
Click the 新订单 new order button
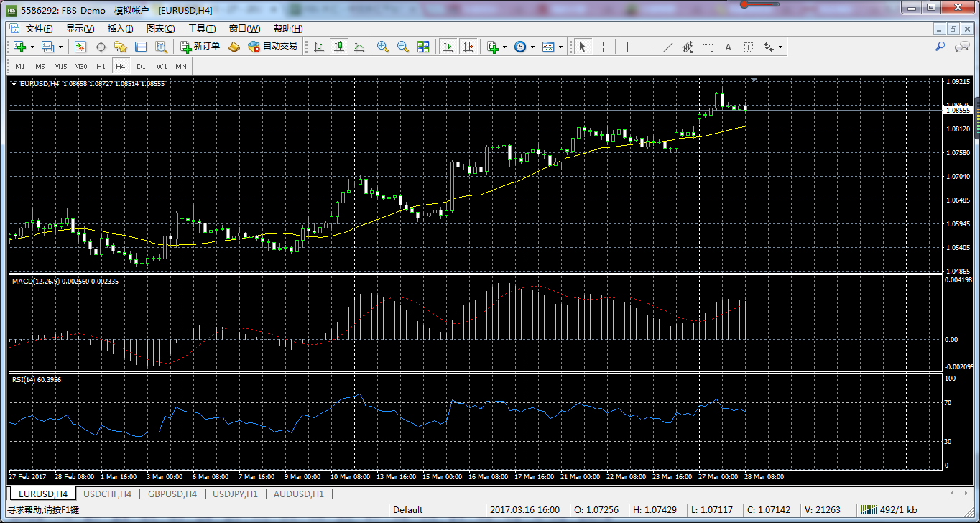point(200,47)
